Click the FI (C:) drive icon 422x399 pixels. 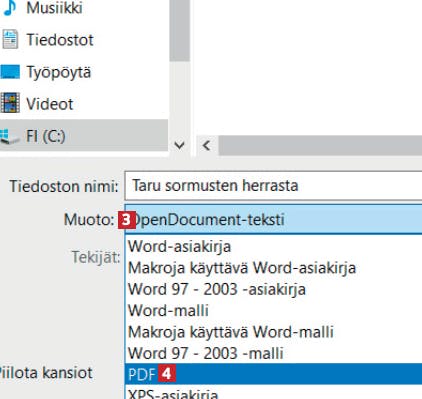9,137
